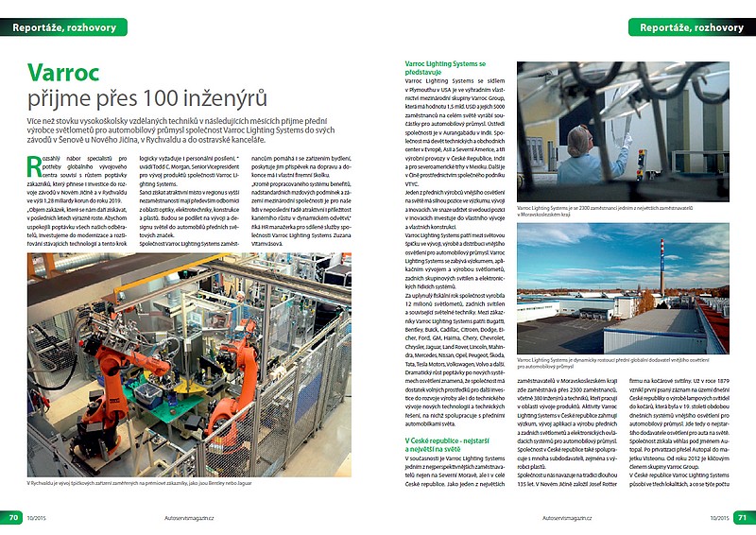The width and height of the screenshot is (756, 535).
Task: Click the large green drop cap 'R'
Action: click(x=34, y=166)
